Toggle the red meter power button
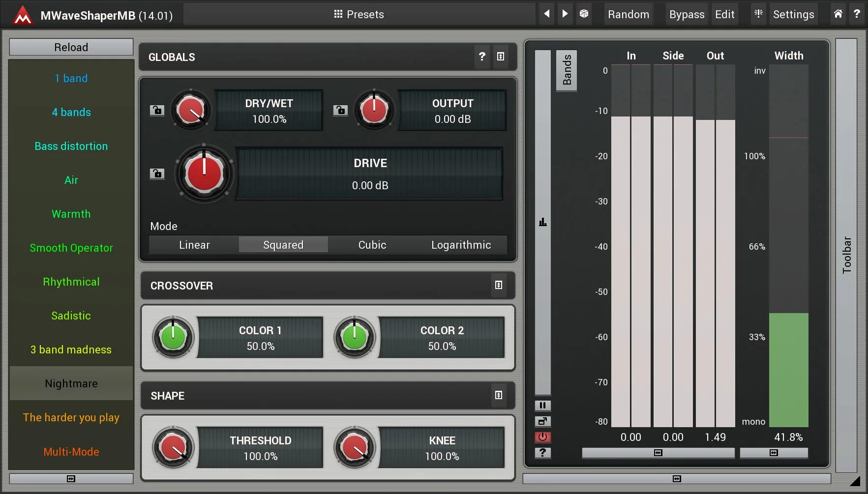Viewport: 868px width, 494px height. pyautogui.click(x=542, y=437)
